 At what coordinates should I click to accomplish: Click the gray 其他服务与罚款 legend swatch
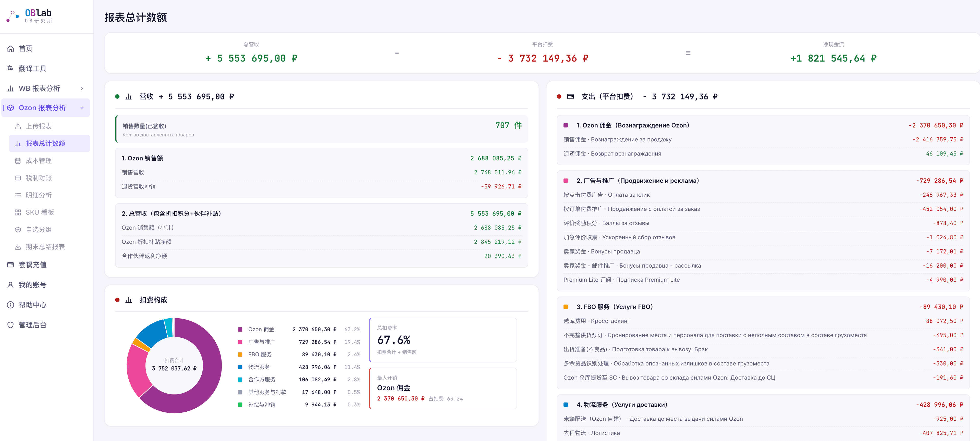point(240,392)
